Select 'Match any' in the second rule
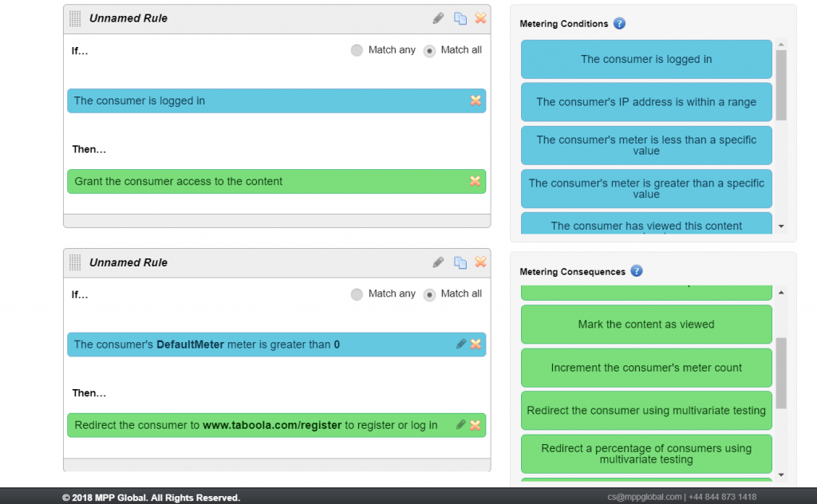The height and width of the screenshot is (504, 817). tap(357, 294)
